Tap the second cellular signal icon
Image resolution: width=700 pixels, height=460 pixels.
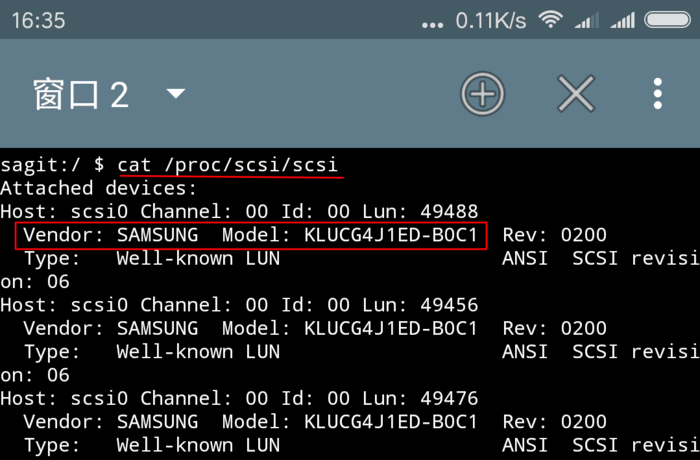pos(623,20)
